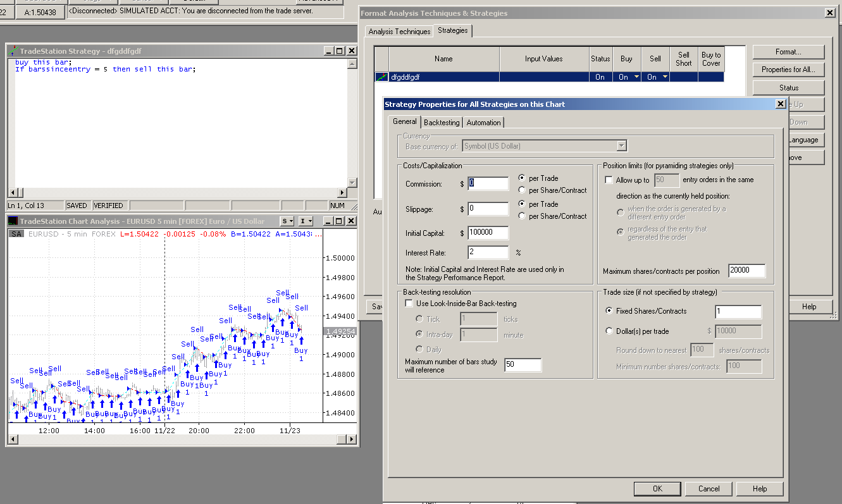The width and height of the screenshot is (842, 504).
Task: Open the S dropdown in chart title bar
Action: click(x=288, y=221)
